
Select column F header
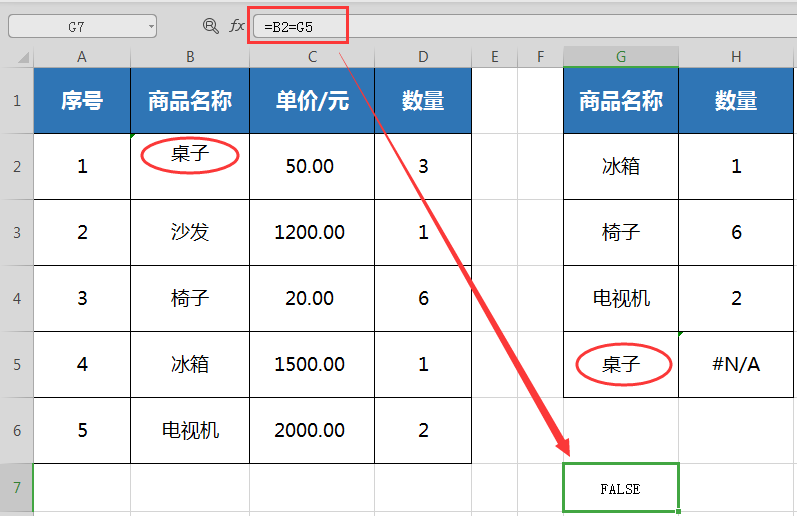540,57
